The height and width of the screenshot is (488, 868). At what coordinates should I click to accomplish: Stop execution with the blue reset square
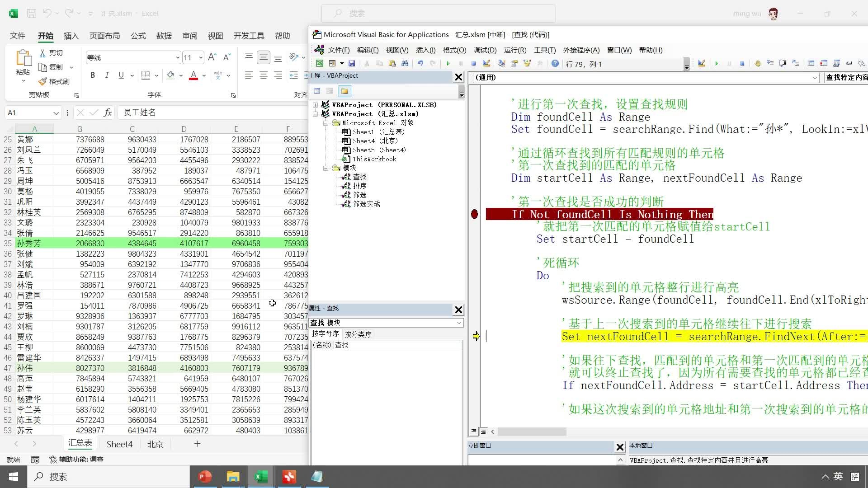473,64
